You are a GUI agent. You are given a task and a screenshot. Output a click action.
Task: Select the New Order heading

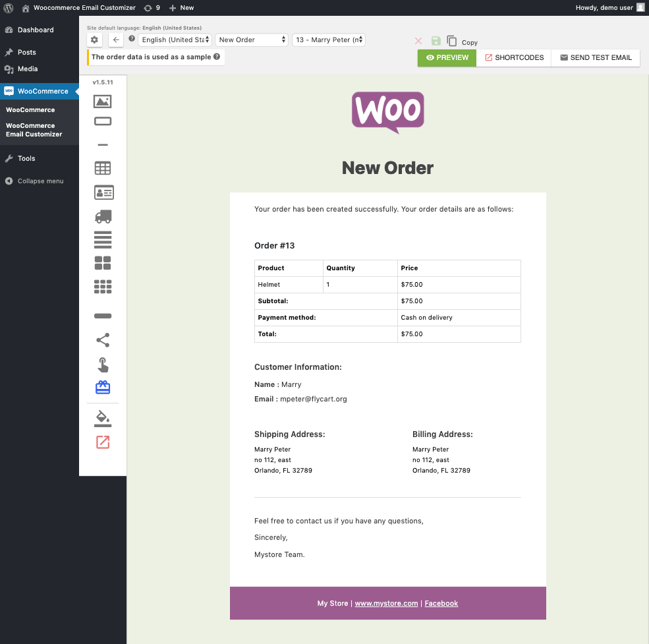point(388,167)
